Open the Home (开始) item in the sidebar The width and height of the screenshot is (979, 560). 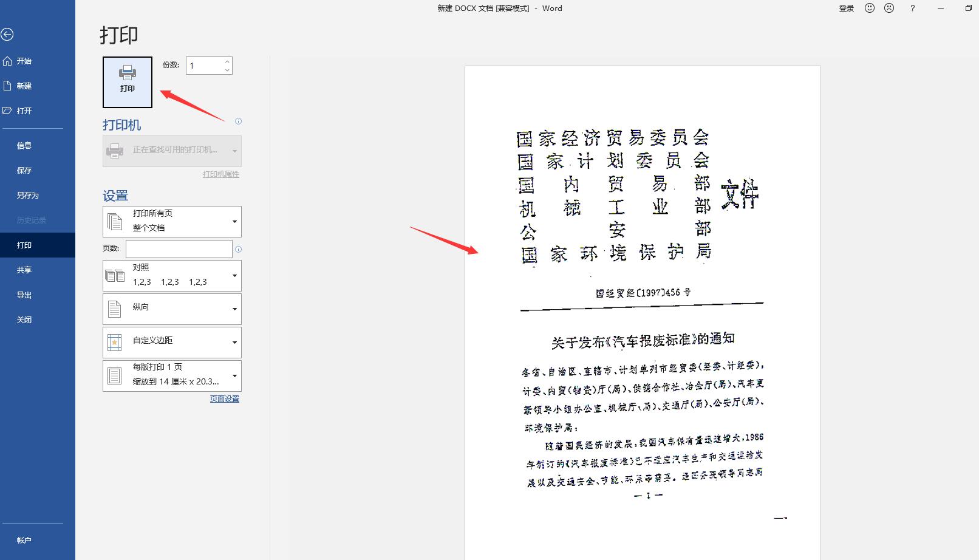coord(24,61)
